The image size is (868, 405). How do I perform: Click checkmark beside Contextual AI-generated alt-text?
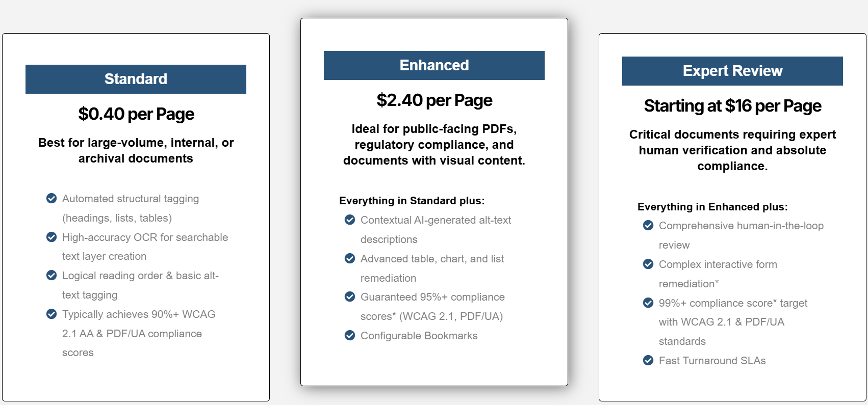click(x=350, y=220)
